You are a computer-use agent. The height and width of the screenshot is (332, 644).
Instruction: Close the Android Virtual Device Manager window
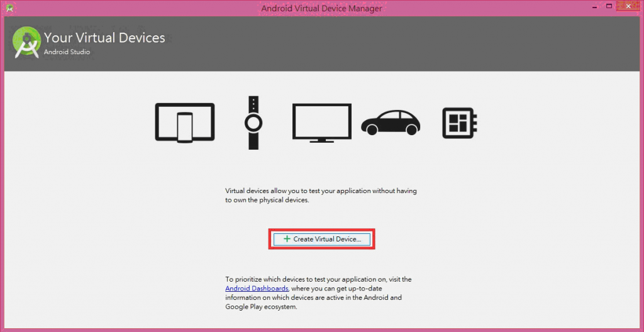628,6
